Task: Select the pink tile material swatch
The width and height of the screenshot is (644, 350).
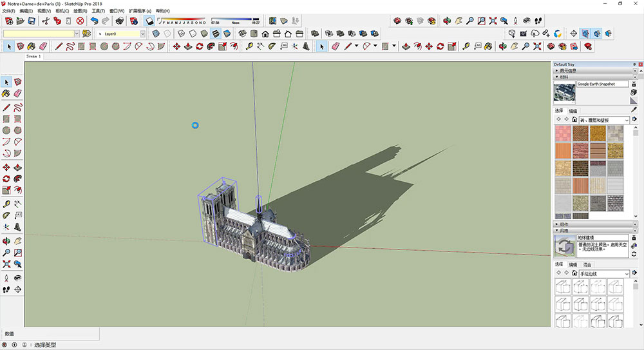Action: [x=562, y=133]
